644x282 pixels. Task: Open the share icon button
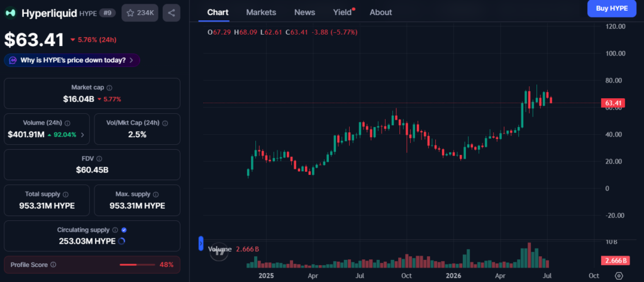click(171, 13)
